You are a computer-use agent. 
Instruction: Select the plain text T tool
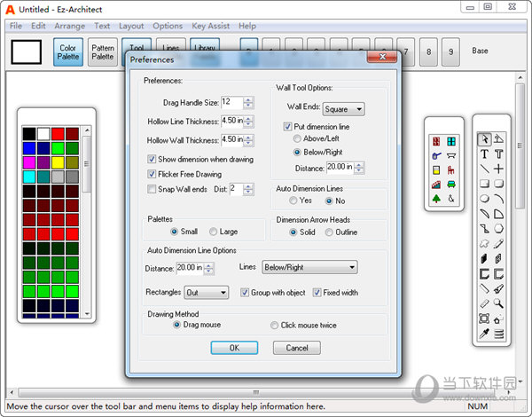click(484, 154)
